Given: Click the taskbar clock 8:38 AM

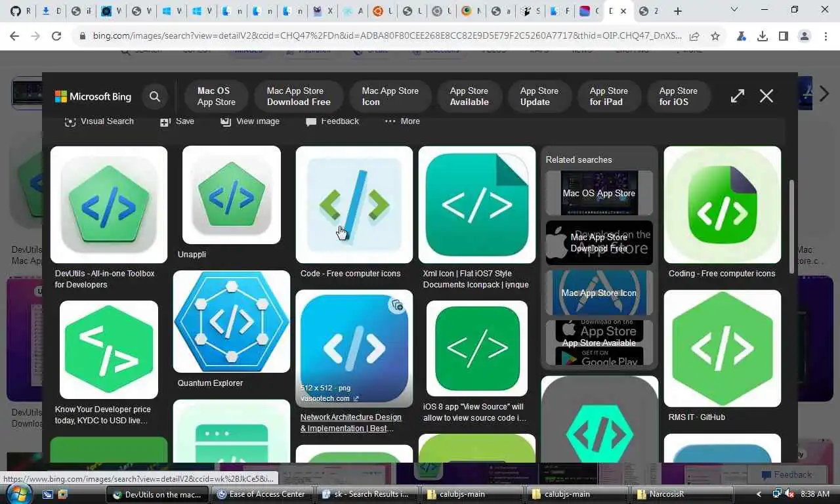Looking at the screenshot, I should (x=815, y=493).
